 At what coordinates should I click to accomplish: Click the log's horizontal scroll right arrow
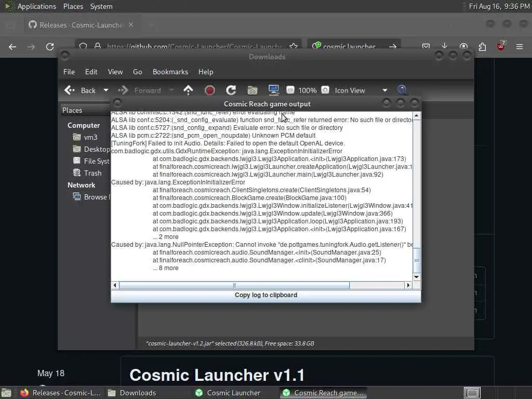(x=408, y=285)
